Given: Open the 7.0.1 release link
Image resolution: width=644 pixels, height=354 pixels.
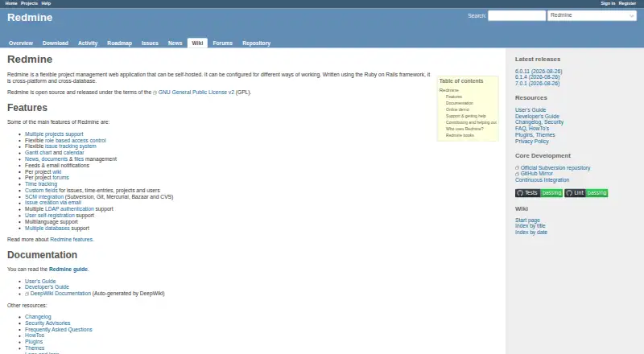Looking at the screenshot, I should 537,84.
